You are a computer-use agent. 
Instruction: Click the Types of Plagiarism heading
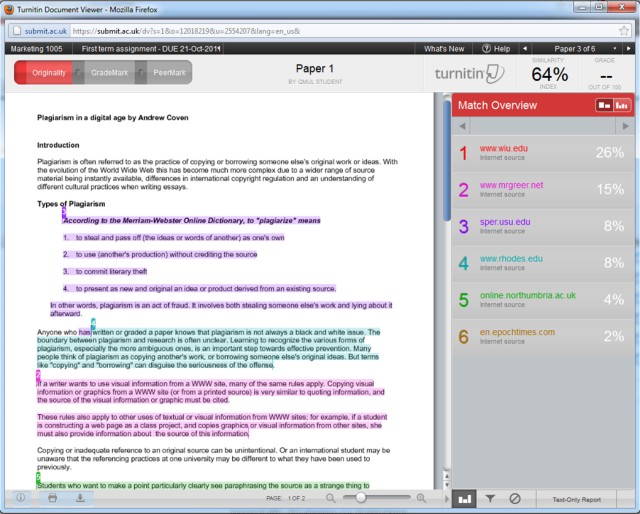[x=71, y=204]
